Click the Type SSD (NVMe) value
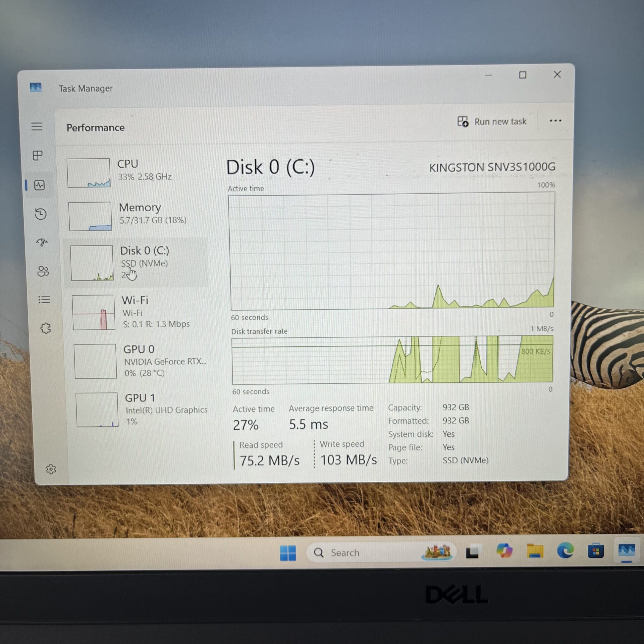 tap(465, 460)
